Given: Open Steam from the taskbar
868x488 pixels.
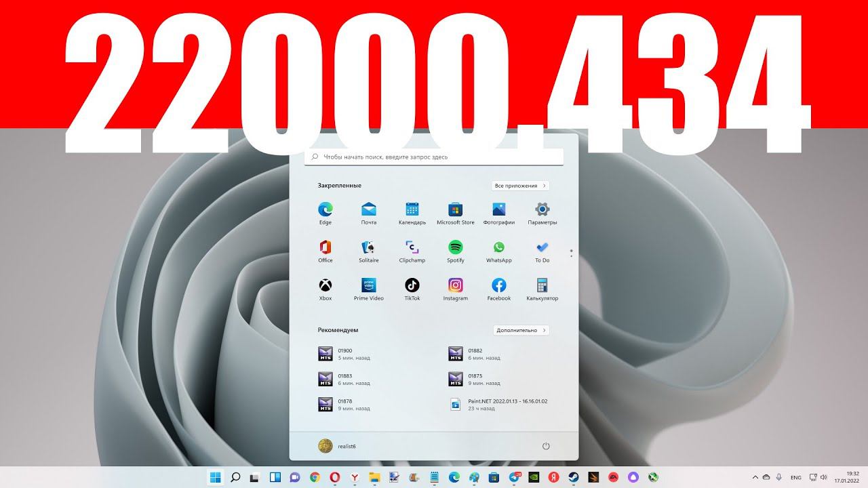Looking at the screenshot, I should 573,477.
